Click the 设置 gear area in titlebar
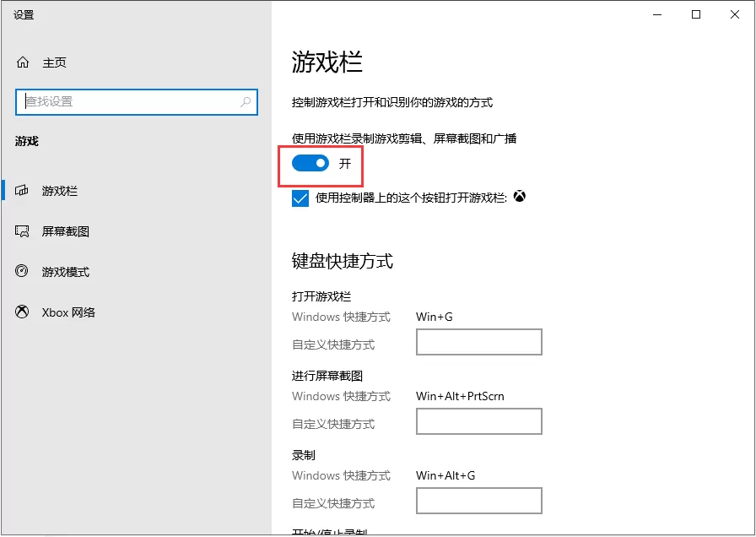 point(22,14)
